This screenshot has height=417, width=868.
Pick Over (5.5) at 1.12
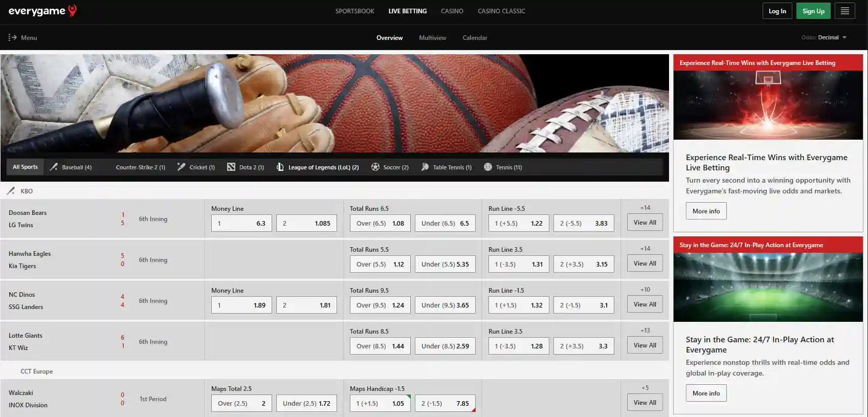point(380,264)
